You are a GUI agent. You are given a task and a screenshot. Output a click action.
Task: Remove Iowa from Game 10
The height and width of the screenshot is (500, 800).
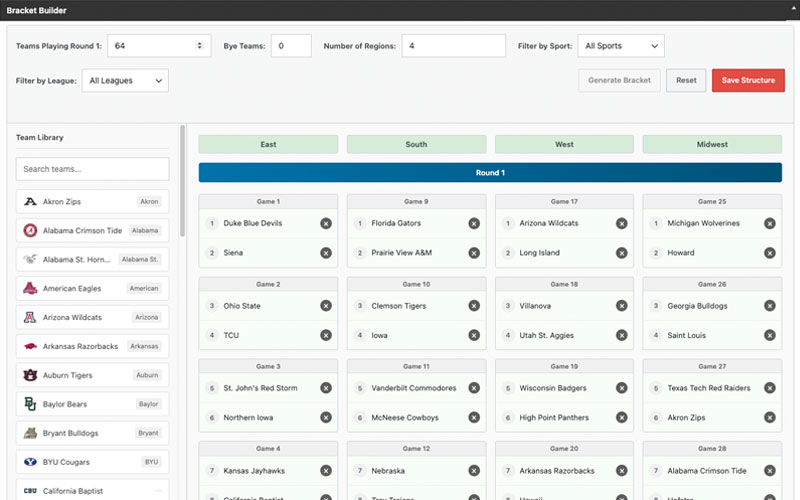click(474, 335)
